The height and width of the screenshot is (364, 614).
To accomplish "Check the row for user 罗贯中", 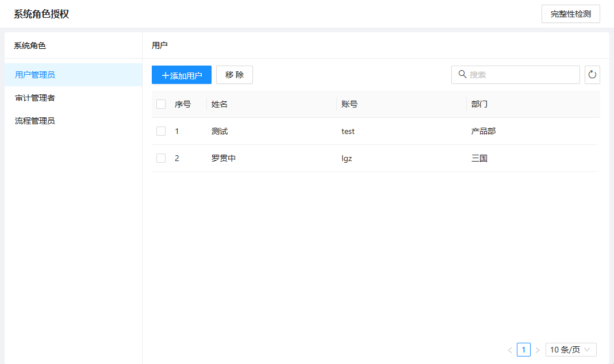I will (x=161, y=158).
